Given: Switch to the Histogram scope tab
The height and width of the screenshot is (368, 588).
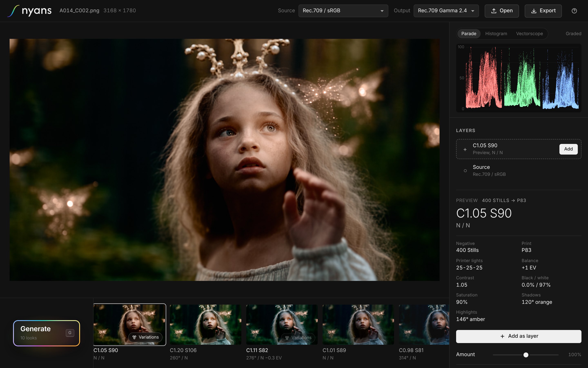Looking at the screenshot, I should point(496,34).
